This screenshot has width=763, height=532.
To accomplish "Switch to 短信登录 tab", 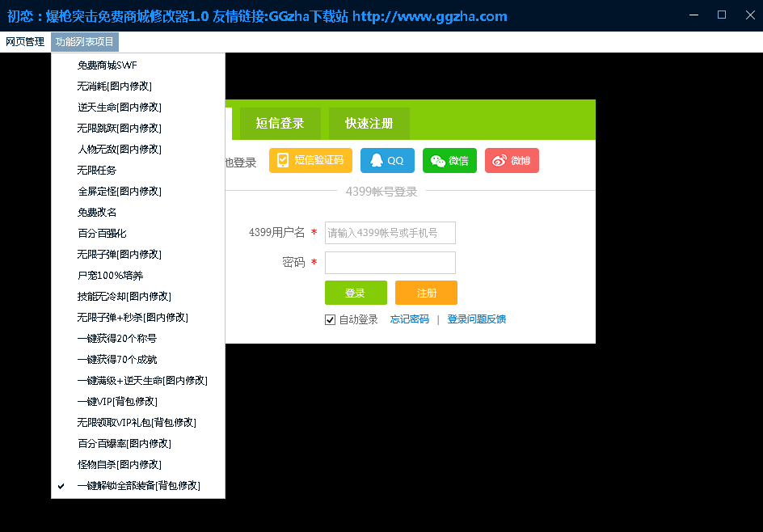I will click(280, 124).
